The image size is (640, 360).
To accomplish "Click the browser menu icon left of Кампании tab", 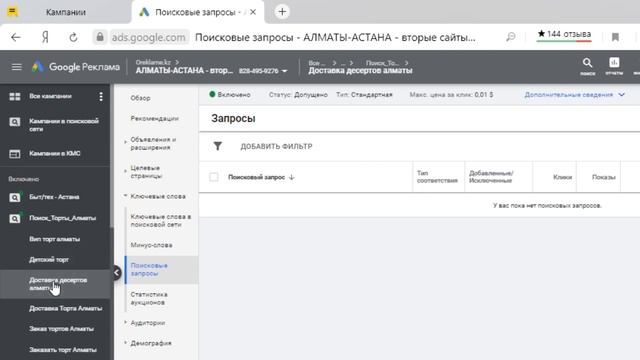I will pos(12,12).
